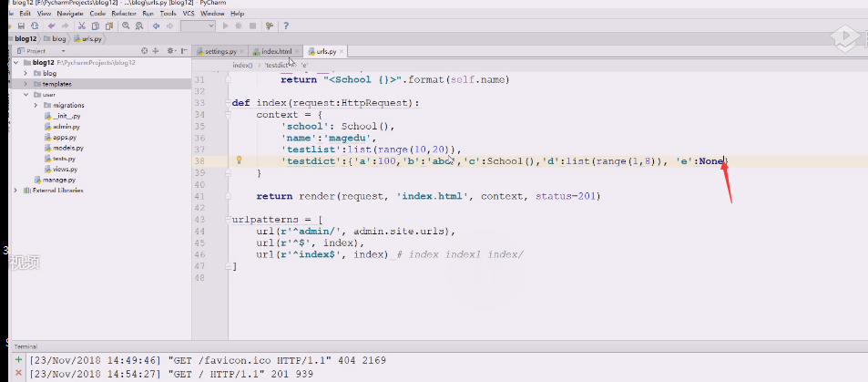
Task: Click the red X close terminal session icon
Action: coord(18,373)
